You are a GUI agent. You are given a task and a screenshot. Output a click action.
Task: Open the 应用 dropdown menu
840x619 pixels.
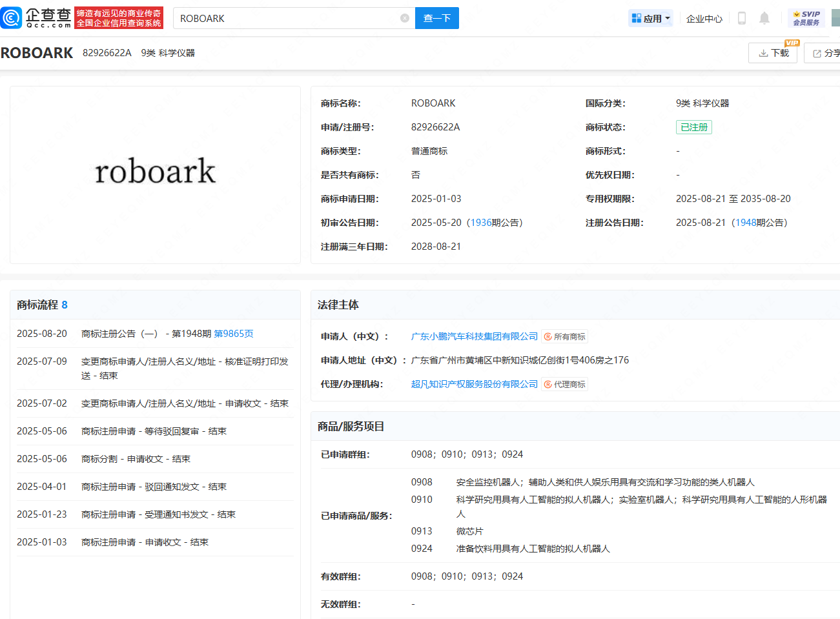click(x=651, y=18)
